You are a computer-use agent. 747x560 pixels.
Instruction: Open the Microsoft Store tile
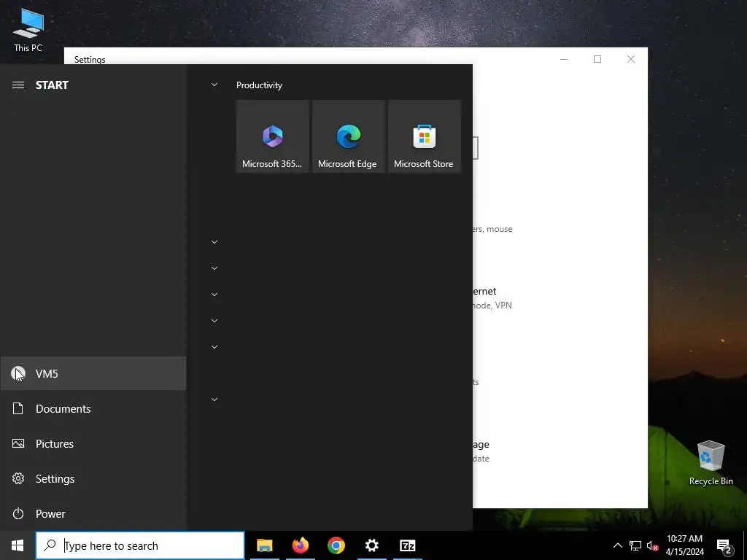point(425,136)
